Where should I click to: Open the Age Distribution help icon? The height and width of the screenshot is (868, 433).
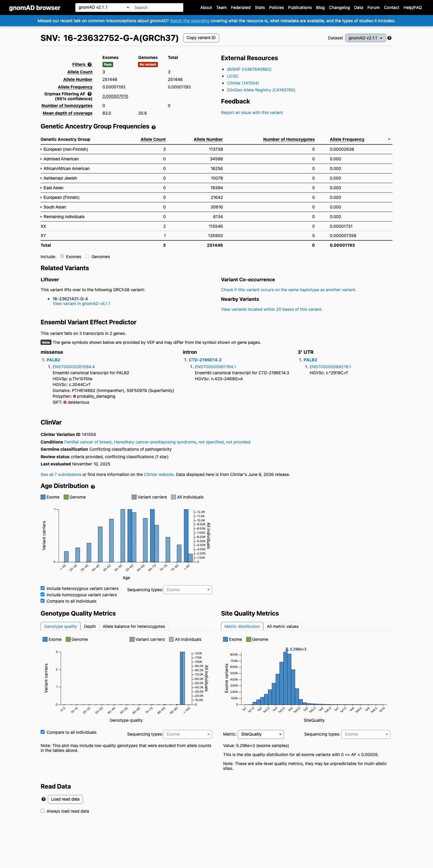[93, 487]
